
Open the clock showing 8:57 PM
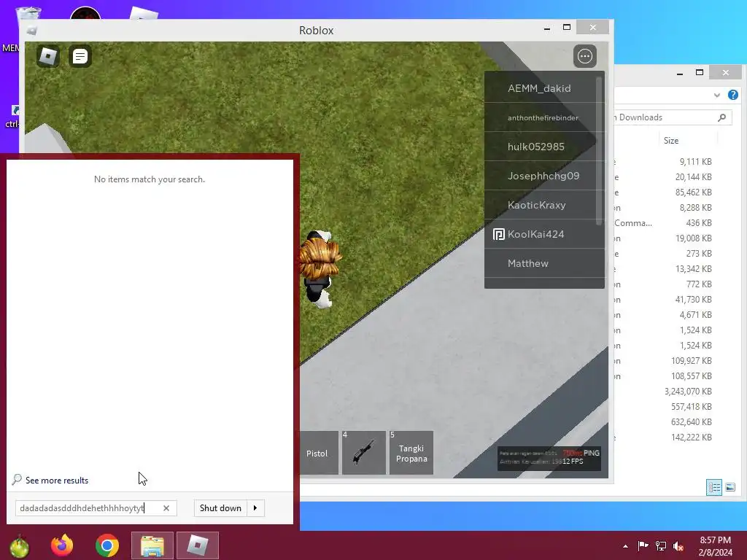(715, 546)
